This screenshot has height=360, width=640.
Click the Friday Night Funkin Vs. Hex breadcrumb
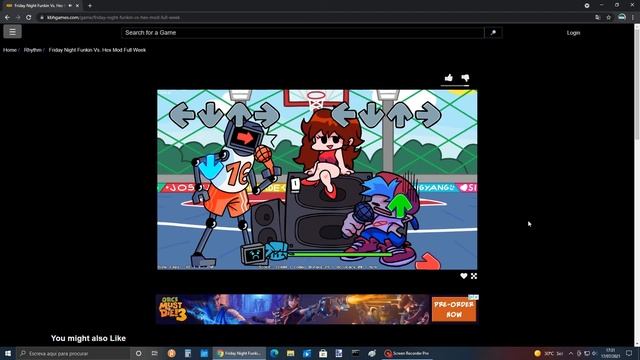pyautogui.click(x=97, y=50)
